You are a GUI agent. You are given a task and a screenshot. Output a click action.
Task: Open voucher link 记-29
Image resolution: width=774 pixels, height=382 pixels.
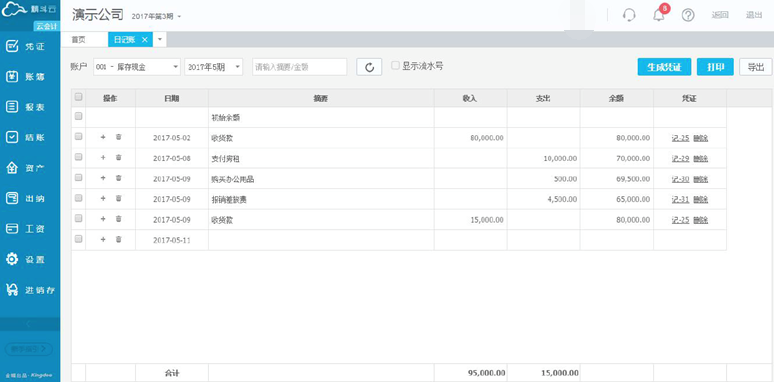pos(680,158)
